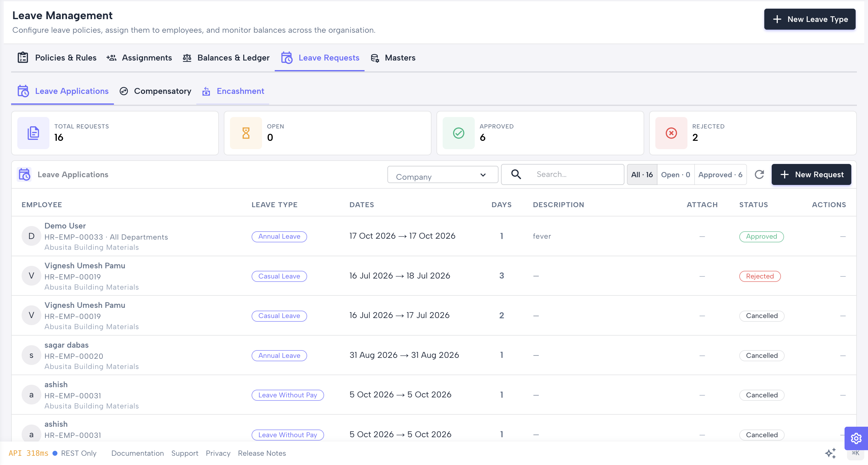Select the Encashment sub-tab

[x=233, y=91]
